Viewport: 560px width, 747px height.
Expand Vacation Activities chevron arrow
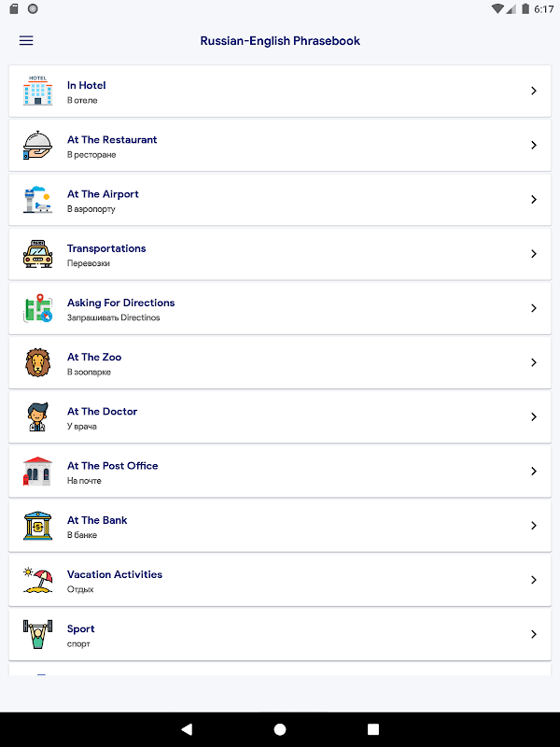coord(534,579)
